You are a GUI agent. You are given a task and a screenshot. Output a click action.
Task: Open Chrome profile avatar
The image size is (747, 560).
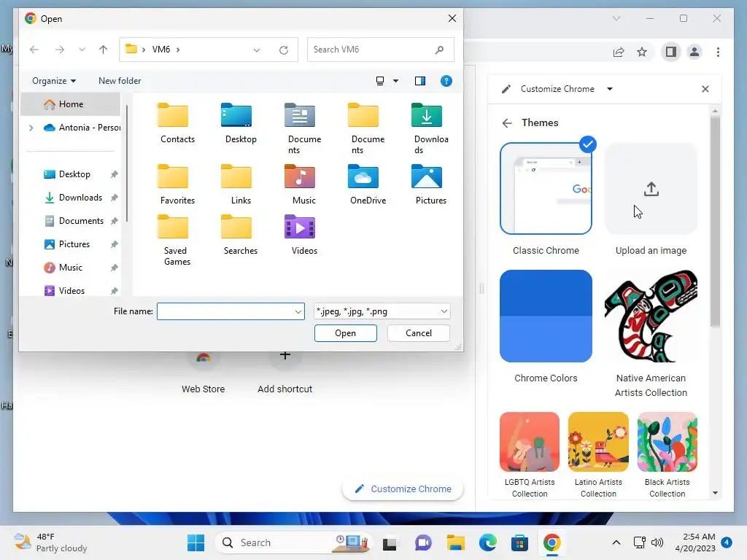tap(694, 52)
